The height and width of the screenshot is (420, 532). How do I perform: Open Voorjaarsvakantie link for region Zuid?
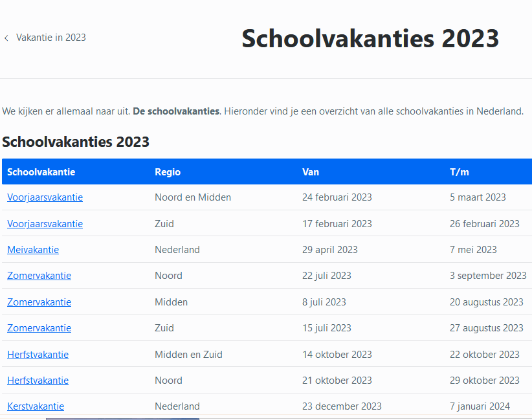(x=45, y=224)
